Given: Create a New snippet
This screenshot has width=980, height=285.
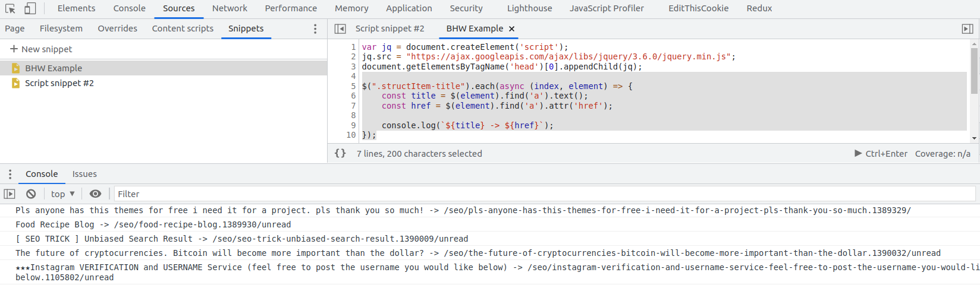Looking at the screenshot, I should point(41,49).
